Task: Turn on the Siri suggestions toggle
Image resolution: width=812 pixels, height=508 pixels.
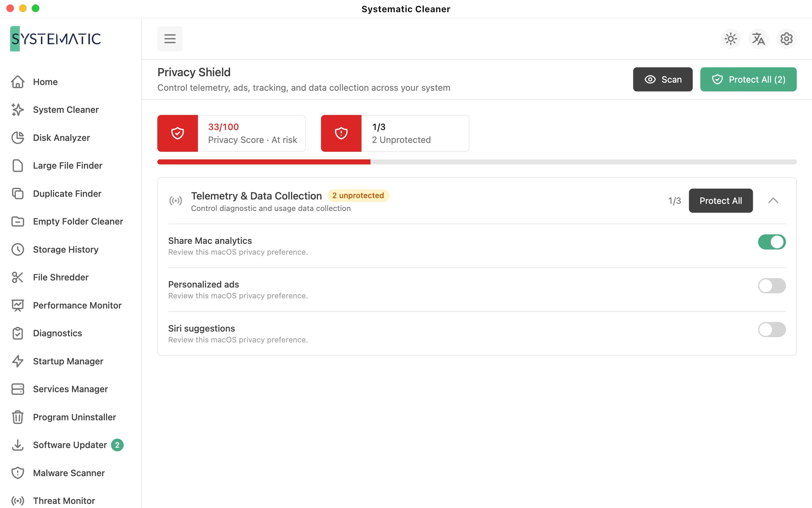Action: point(772,330)
